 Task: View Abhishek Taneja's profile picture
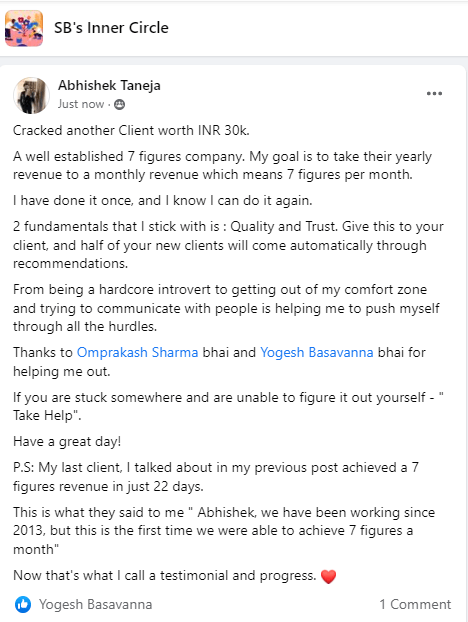(x=32, y=96)
